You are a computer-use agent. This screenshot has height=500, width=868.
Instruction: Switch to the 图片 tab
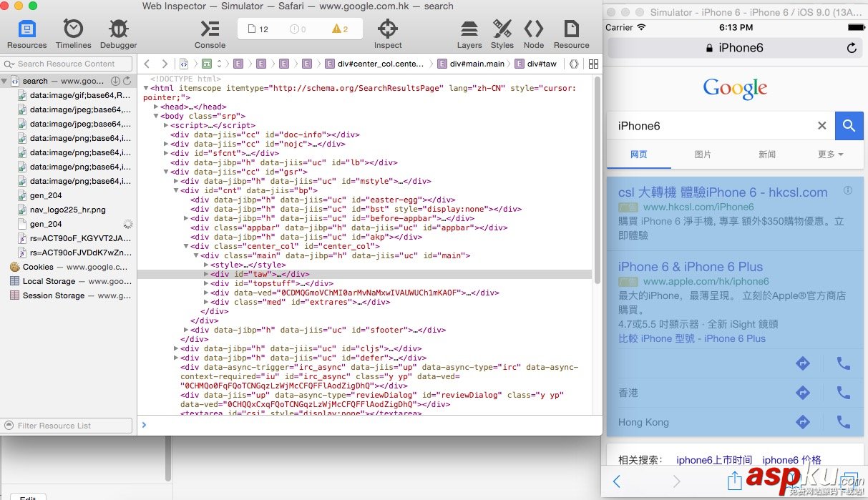point(703,154)
